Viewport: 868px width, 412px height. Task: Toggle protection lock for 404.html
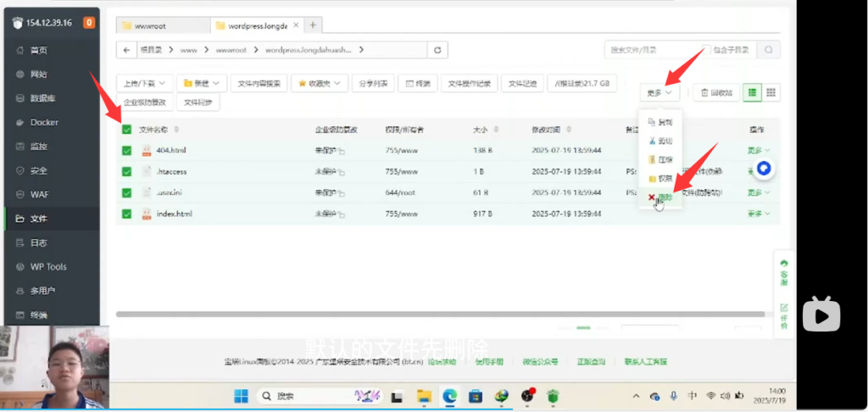point(342,151)
